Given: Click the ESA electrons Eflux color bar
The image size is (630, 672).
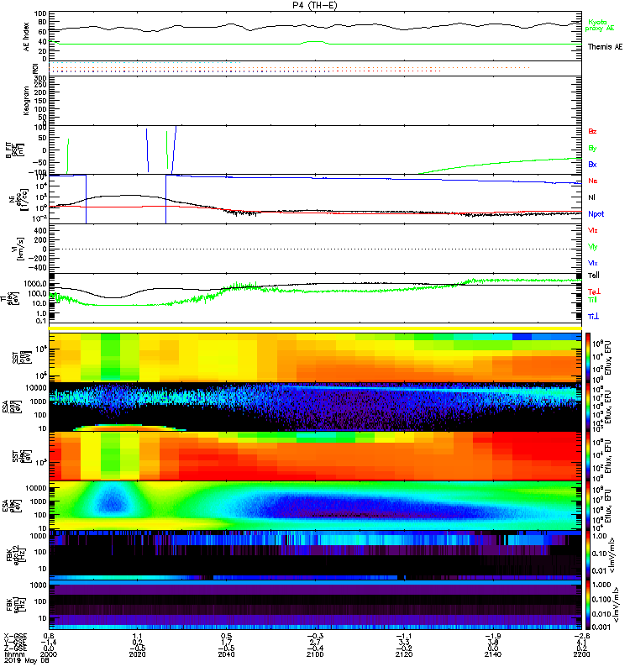Looking at the screenshot, I should 589,506.
